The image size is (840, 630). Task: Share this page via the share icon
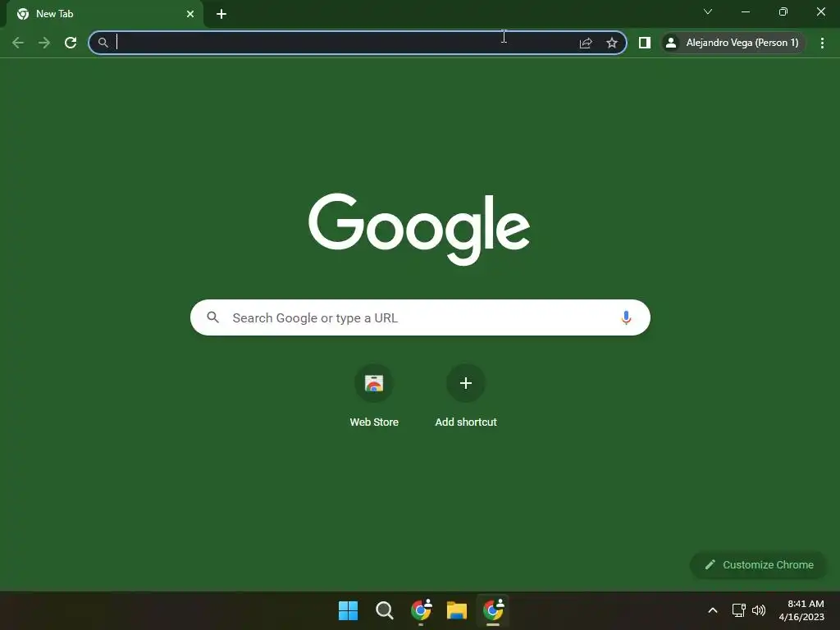click(586, 43)
